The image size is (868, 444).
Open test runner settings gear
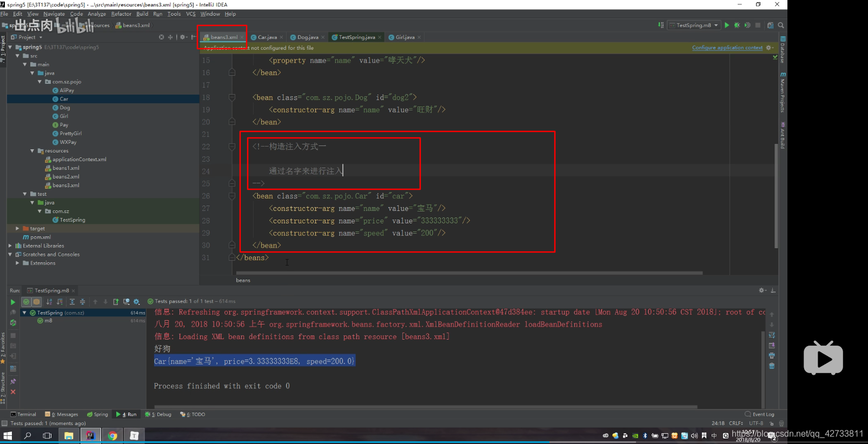coord(137,302)
